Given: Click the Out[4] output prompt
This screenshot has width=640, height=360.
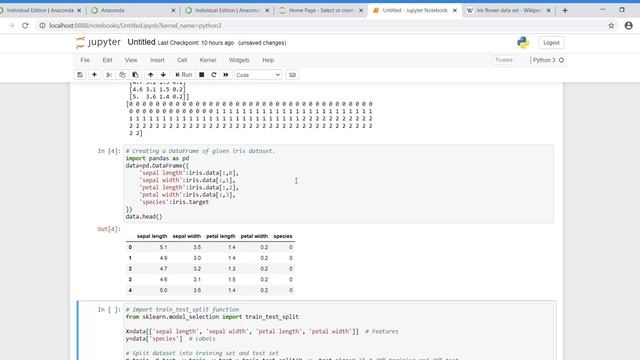Looking at the screenshot, I should point(109,229).
